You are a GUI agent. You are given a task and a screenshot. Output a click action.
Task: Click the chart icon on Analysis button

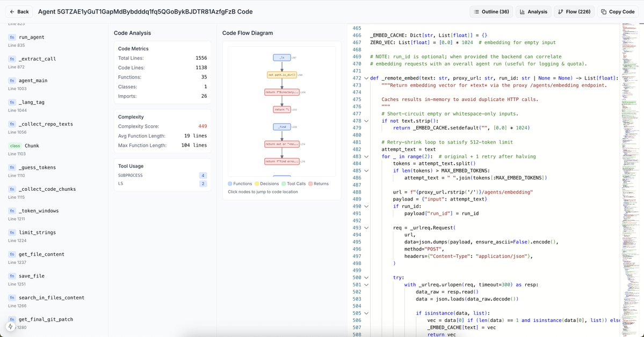[x=523, y=11]
